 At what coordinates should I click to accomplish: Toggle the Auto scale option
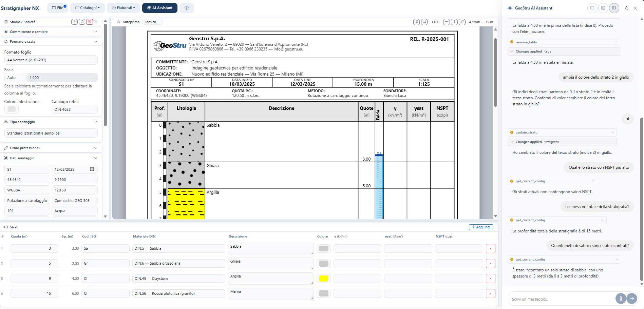click(x=14, y=78)
